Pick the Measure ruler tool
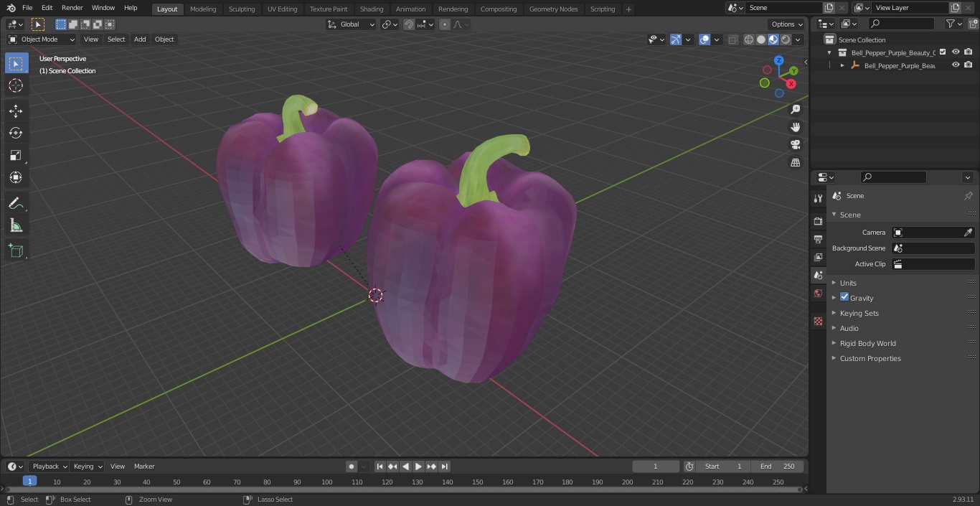The image size is (980, 506). pos(16,225)
